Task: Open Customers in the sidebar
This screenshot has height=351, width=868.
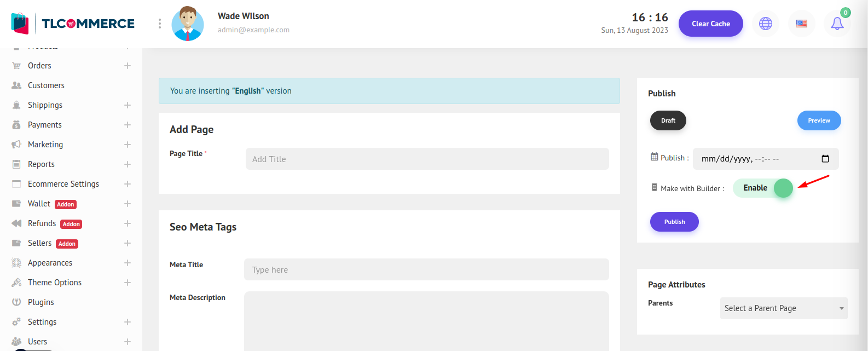Action: click(46, 85)
